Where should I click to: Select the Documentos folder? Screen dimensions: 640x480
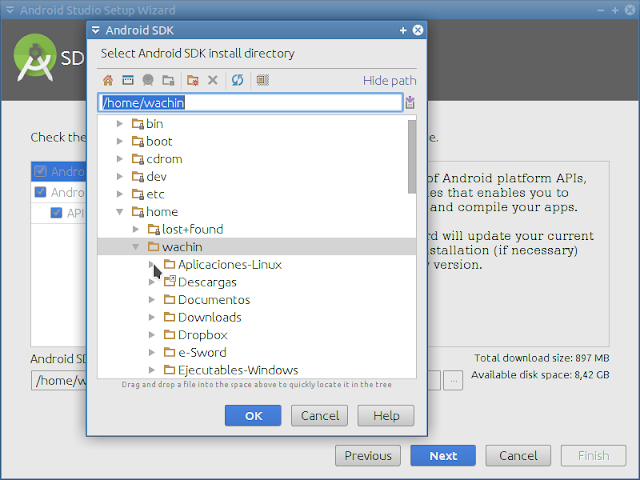pos(207,300)
